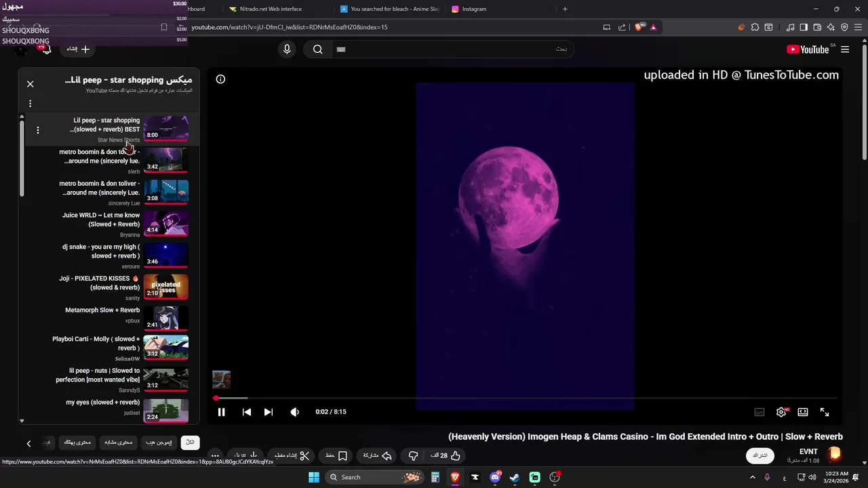Expand more filter chips with the chevron

click(x=28, y=443)
